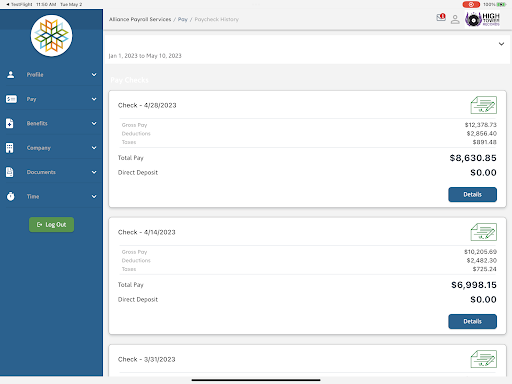Viewport: 512px width, 384px height.
Task: Open the messages envelope icon with red badge
Action: pyautogui.click(x=441, y=17)
